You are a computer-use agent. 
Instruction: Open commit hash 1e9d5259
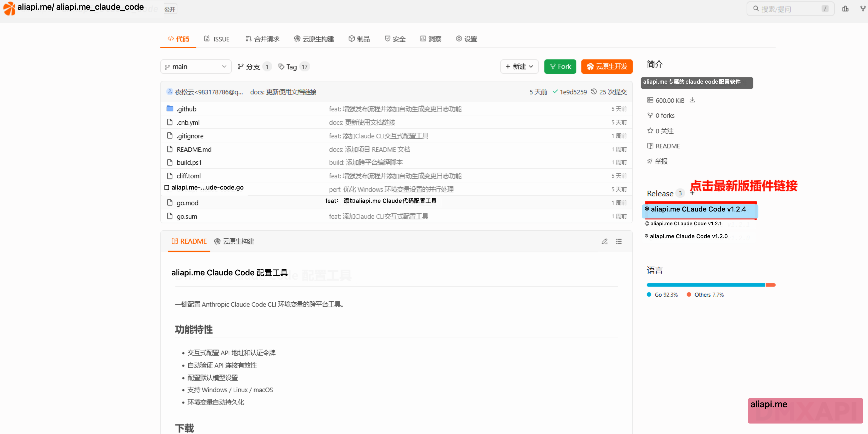573,92
